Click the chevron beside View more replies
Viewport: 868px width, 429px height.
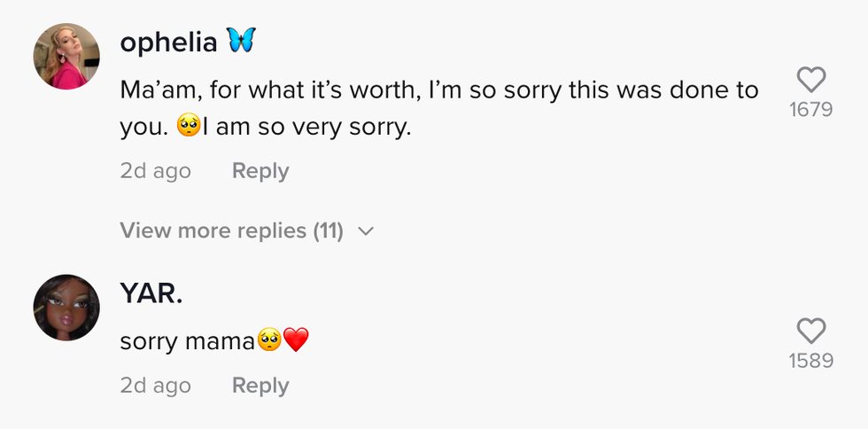[366, 232]
